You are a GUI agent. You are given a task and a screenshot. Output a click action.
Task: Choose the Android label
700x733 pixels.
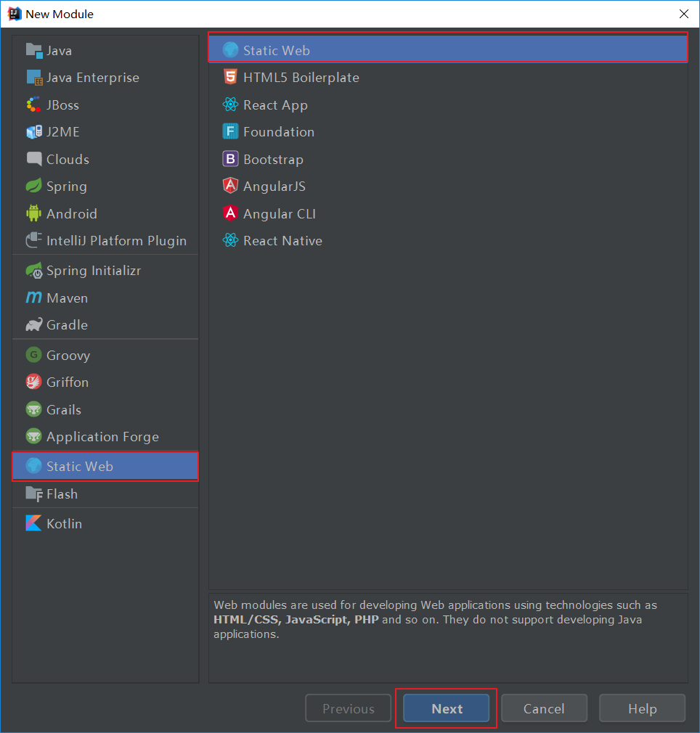pyautogui.click(x=72, y=213)
